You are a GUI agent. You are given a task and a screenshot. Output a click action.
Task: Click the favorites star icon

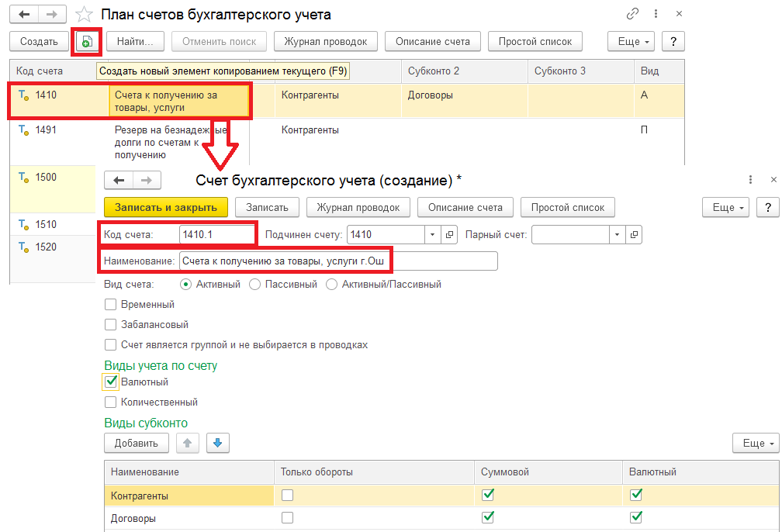[84, 15]
